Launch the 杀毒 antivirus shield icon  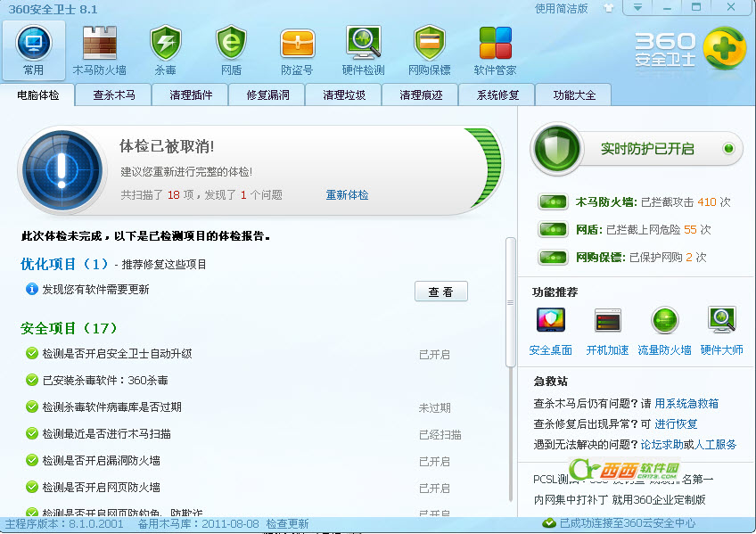(166, 44)
